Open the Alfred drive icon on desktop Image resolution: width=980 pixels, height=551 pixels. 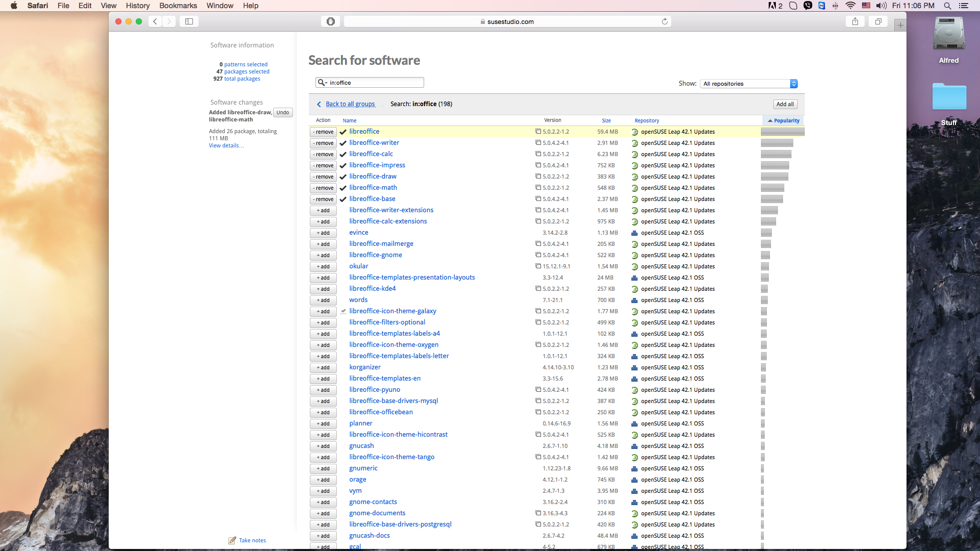949,34
